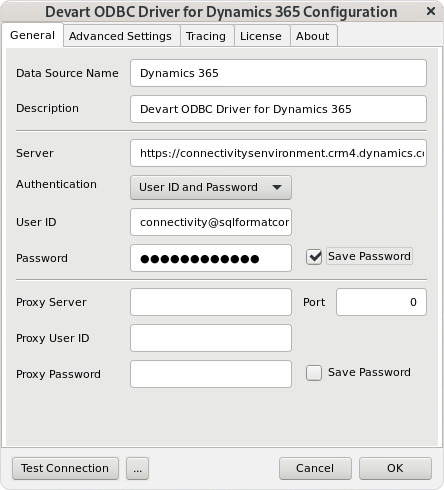Image resolution: width=444 pixels, height=490 pixels.
Task: Click the Data Source Name field
Action: click(278, 73)
